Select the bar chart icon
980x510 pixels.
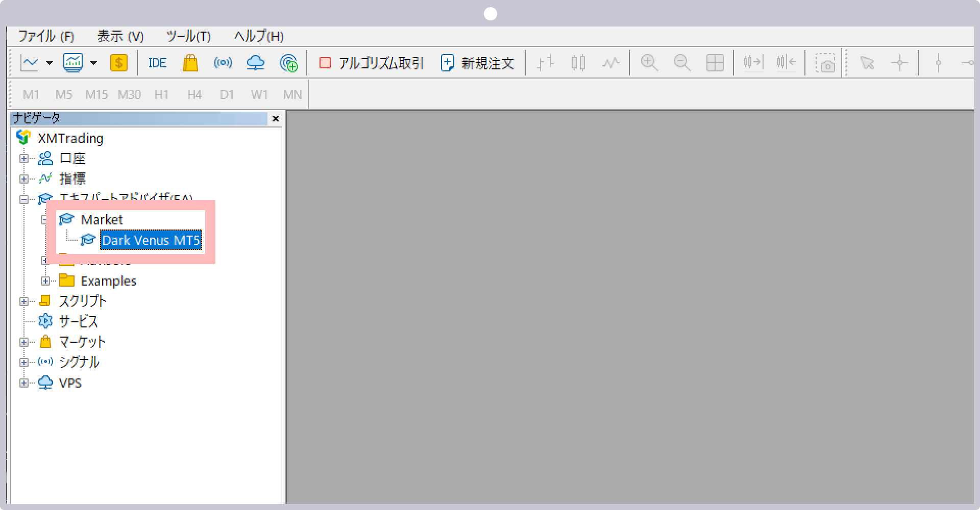(x=546, y=63)
